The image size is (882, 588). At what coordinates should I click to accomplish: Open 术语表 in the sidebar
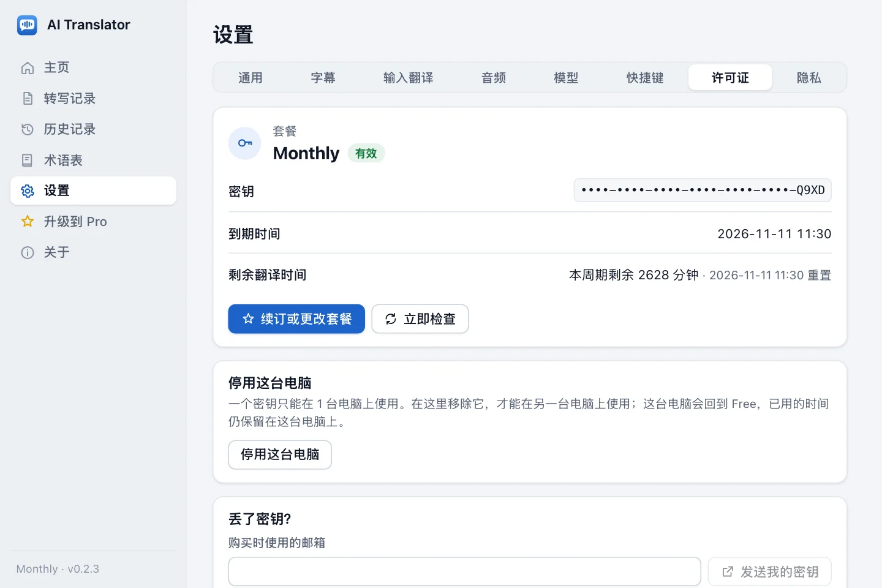[93, 160]
